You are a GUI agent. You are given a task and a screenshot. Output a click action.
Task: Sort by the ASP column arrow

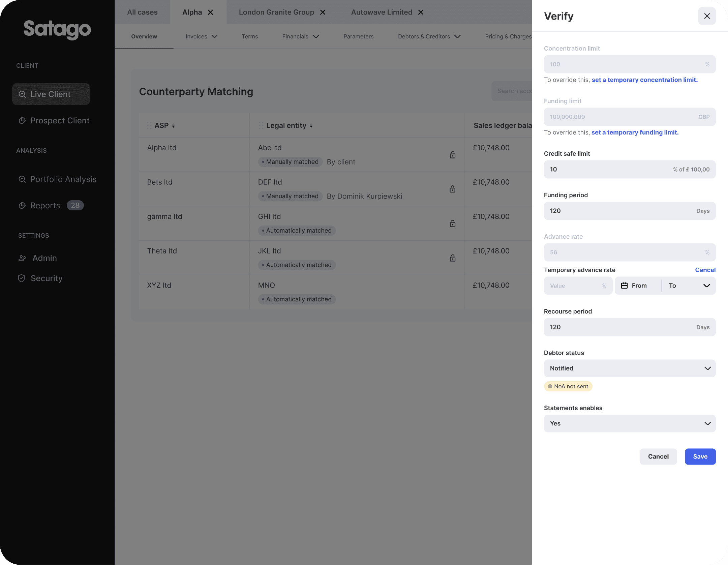(173, 126)
